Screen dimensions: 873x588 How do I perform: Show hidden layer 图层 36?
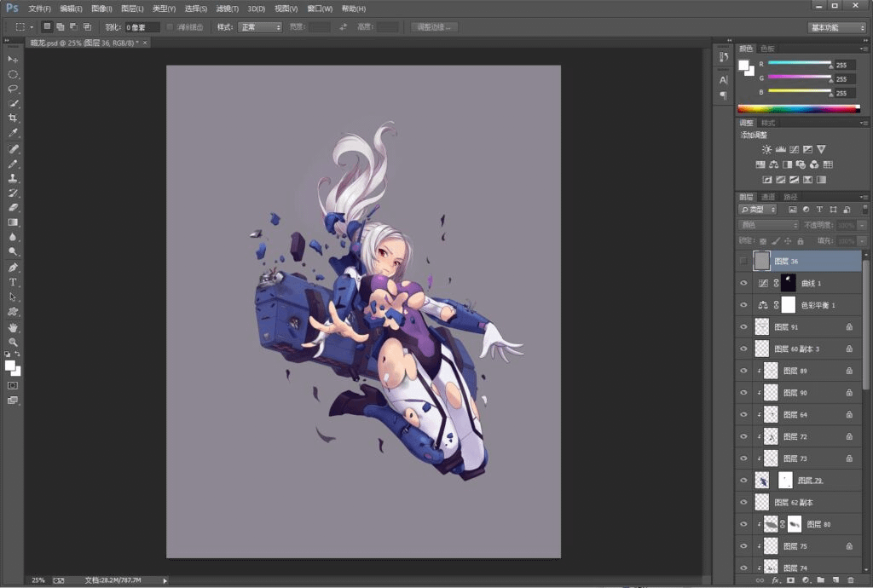point(743,261)
